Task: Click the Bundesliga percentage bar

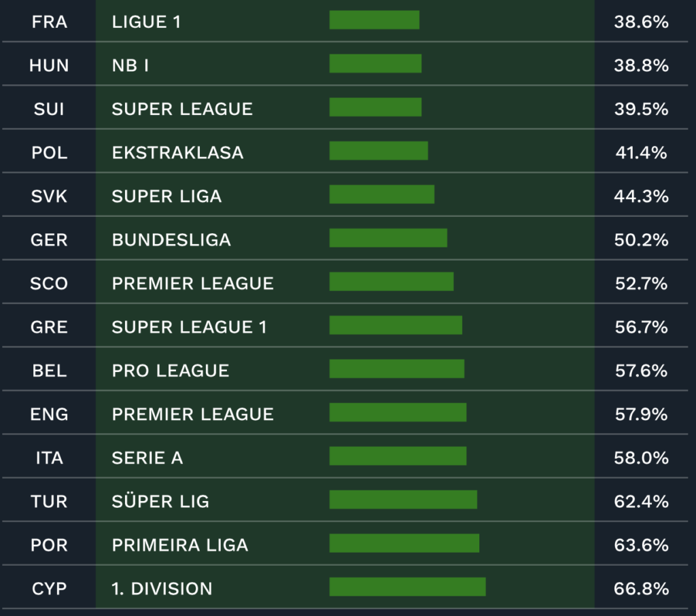Action: (388, 238)
